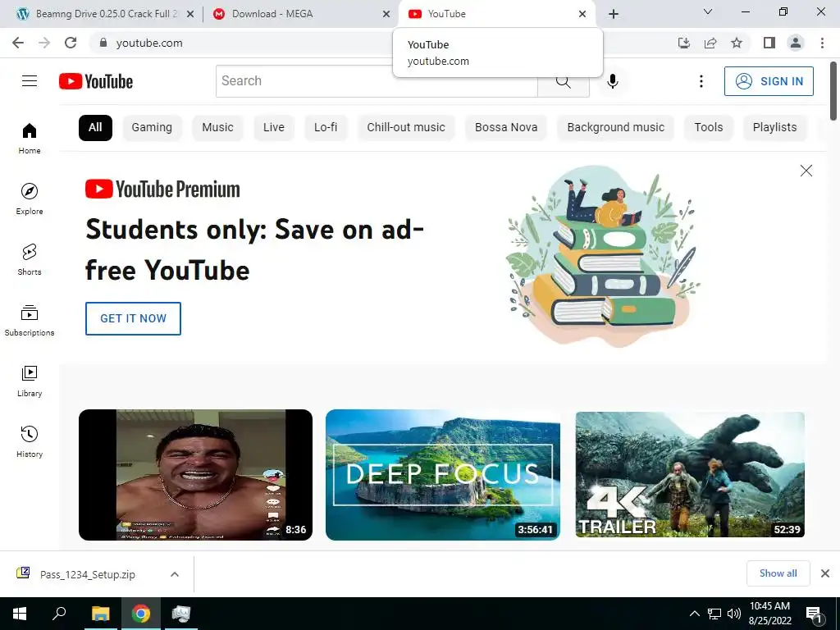Open a new browser tab
The width and height of the screenshot is (840, 630).
tap(614, 14)
